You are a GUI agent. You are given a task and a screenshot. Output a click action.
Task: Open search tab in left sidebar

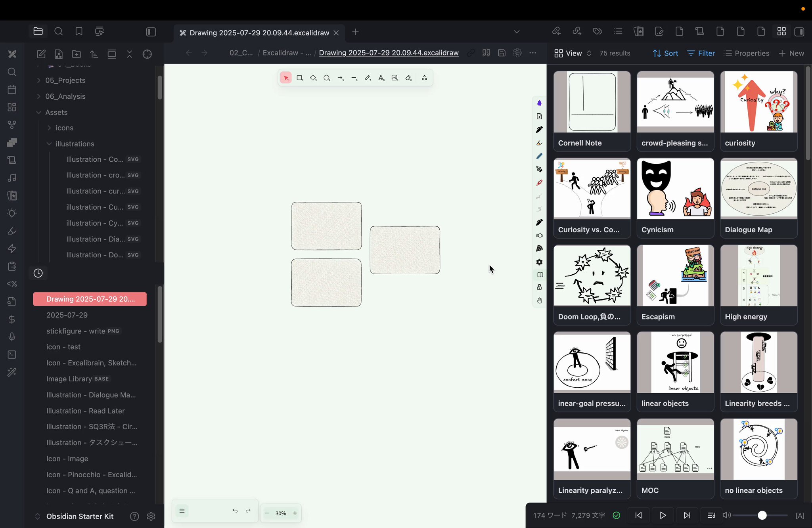58,31
